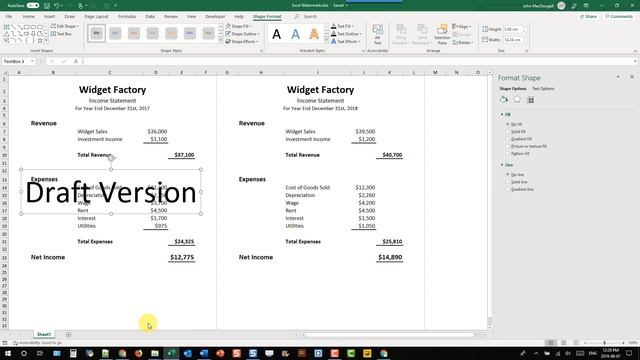This screenshot has width=640, height=360.
Task: Open Shape Outline dropdown
Action: (242, 34)
